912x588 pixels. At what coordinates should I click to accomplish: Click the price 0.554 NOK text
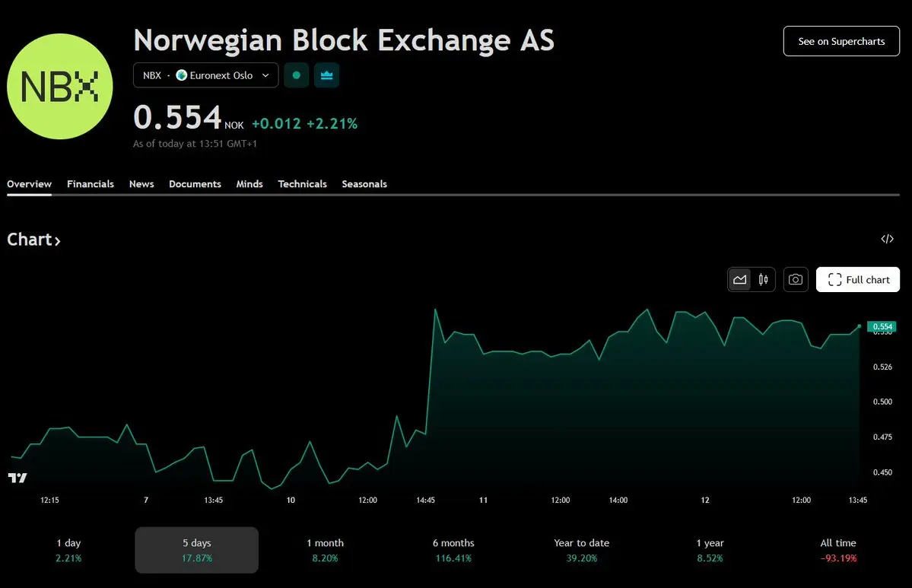[x=189, y=117]
